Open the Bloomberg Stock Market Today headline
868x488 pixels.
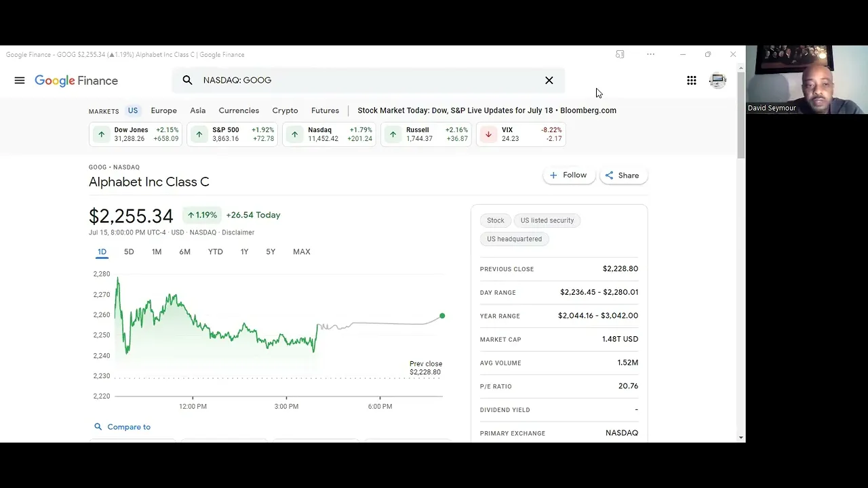coord(487,110)
